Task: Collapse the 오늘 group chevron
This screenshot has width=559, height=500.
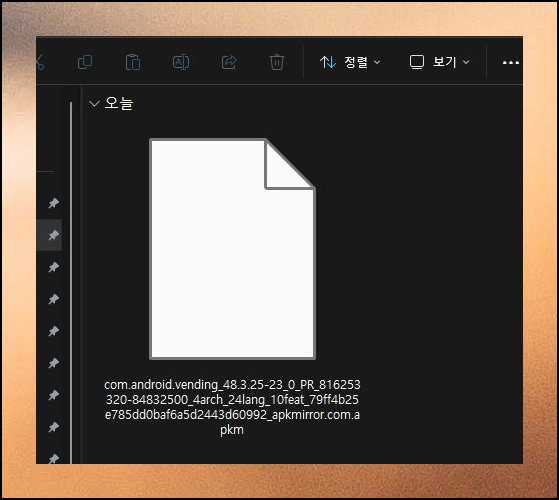Action: 94,104
